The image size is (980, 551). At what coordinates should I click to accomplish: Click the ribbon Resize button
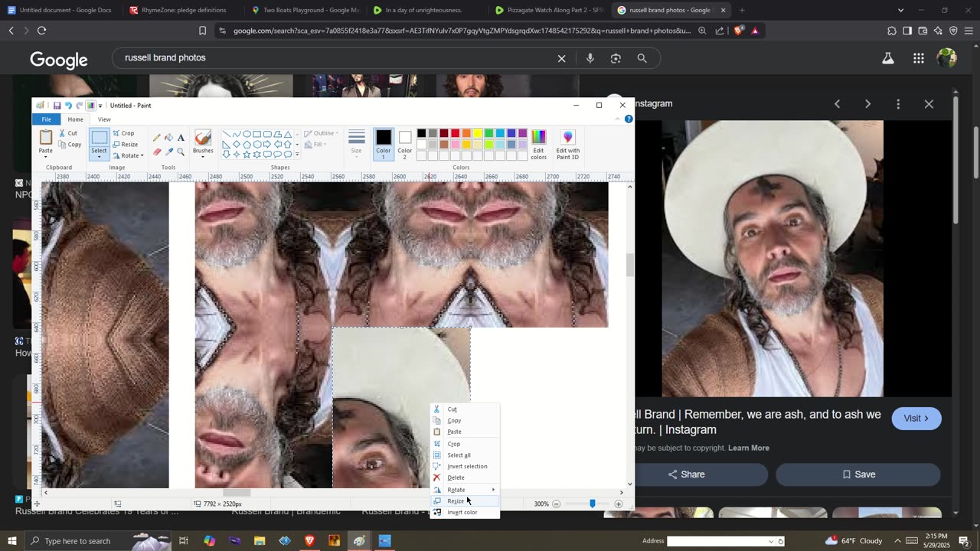tap(126, 145)
